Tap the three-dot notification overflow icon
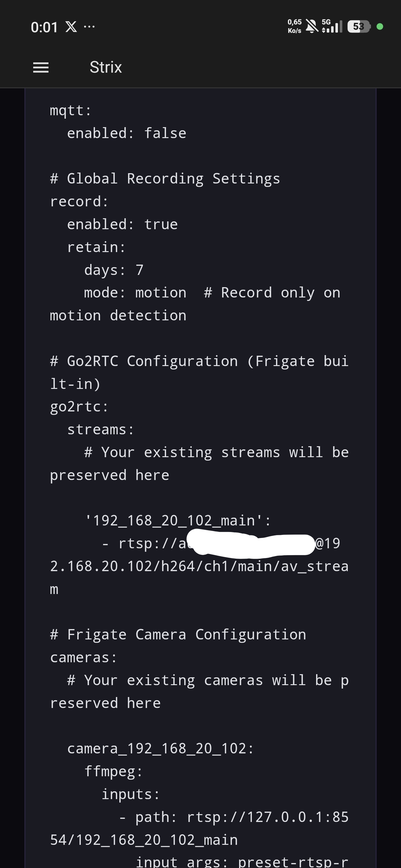 pyautogui.click(x=89, y=26)
